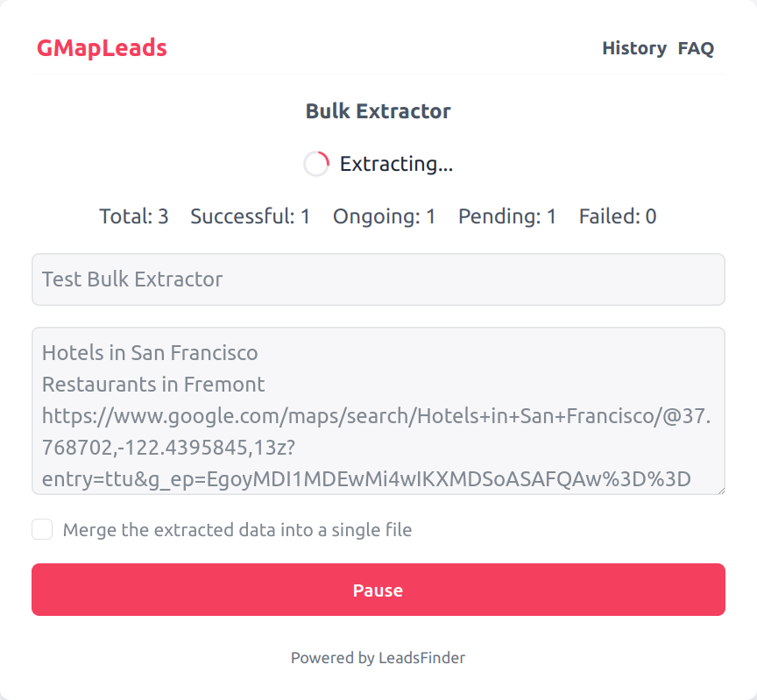Click the GMapLeads logo
This screenshot has width=757, height=700.
pyautogui.click(x=102, y=48)
